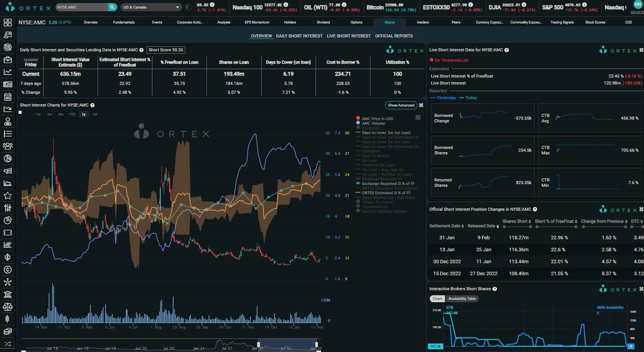
Task: Open the dashboard grid icon in sidebar
Action: [x=8, y=23]
